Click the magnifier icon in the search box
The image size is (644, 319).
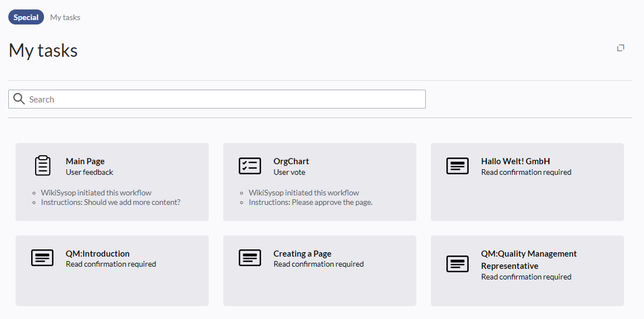tap(19, 99)
